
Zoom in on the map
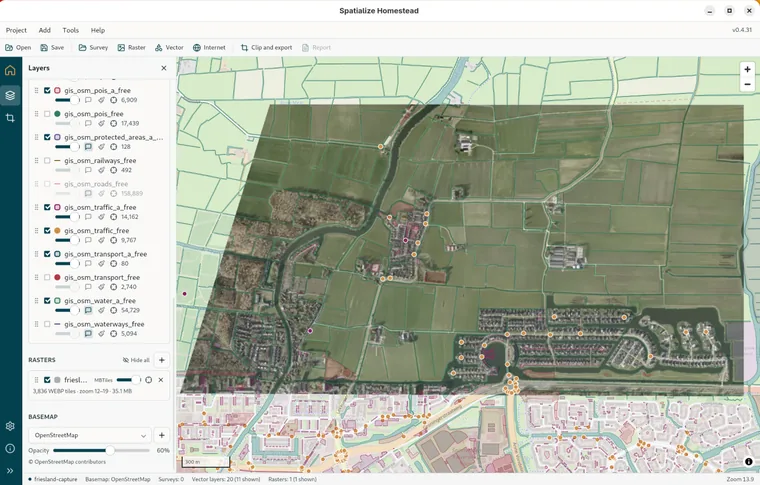[747, 69]
